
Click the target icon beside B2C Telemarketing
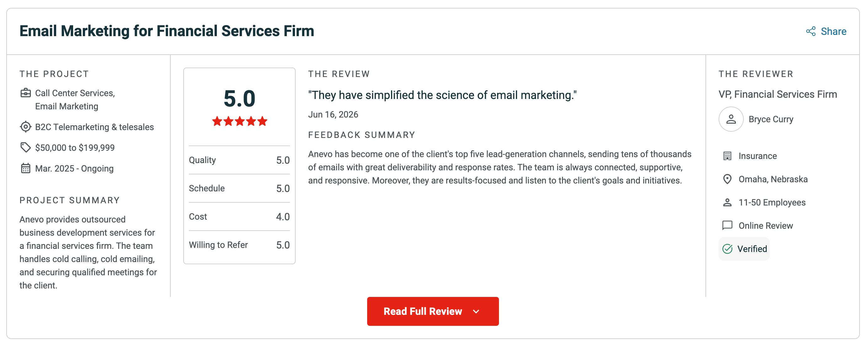[26, 127]
